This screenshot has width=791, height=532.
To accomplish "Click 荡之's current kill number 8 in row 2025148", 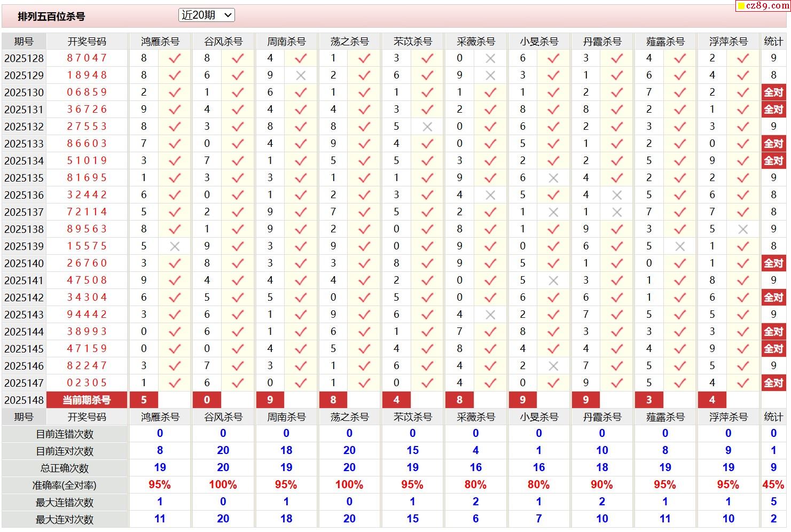I will point(333,400).
